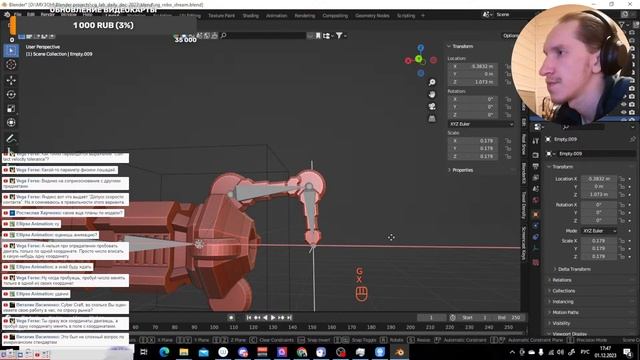This screenshot has height=360, width=640.
Task: Toggle lock for Location Z in sidebar
Action: (508, 82)
